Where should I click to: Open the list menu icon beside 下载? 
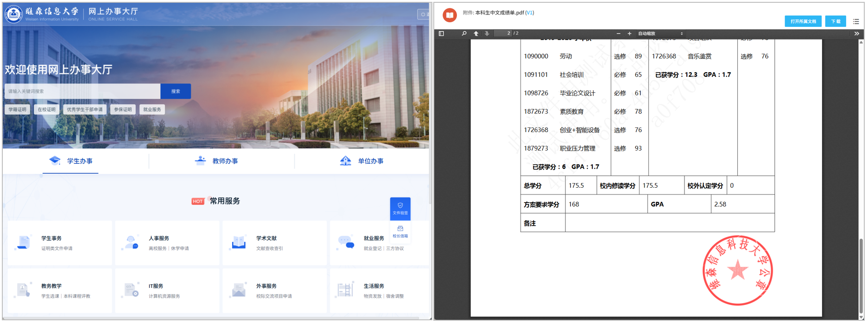click(x=856, y=21)
